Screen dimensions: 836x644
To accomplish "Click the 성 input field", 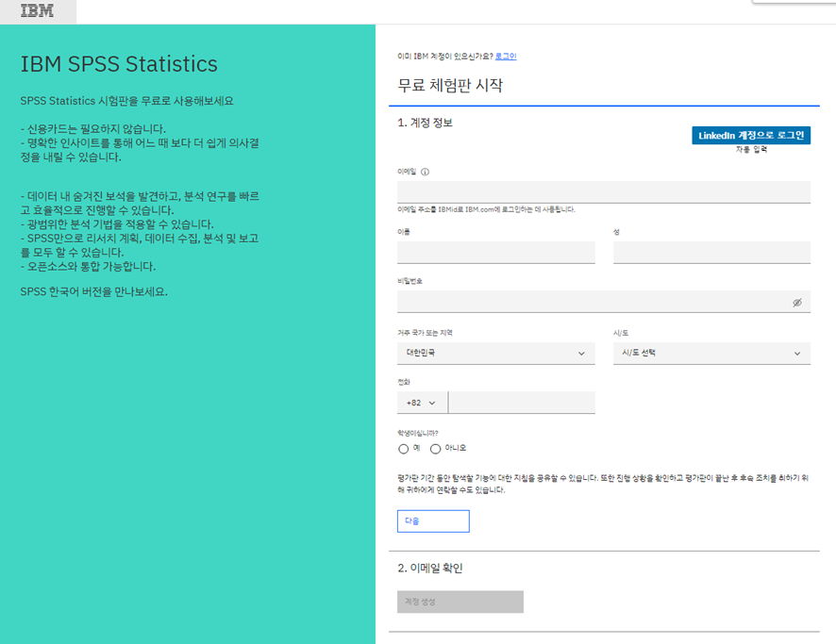I will coord(712,252).
